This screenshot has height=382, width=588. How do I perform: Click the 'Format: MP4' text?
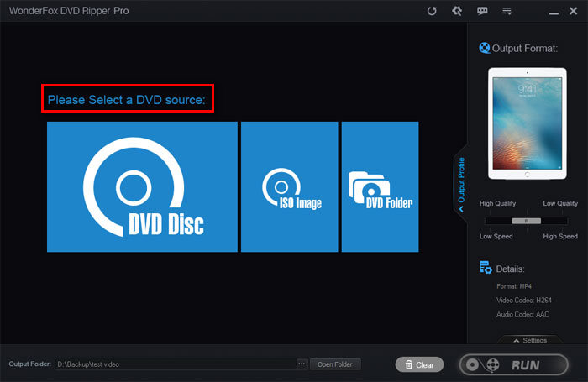[514, 286]
